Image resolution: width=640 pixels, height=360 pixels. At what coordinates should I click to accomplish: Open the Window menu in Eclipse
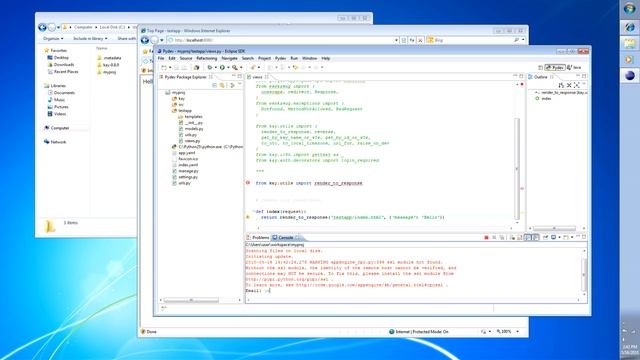[309, 59]
